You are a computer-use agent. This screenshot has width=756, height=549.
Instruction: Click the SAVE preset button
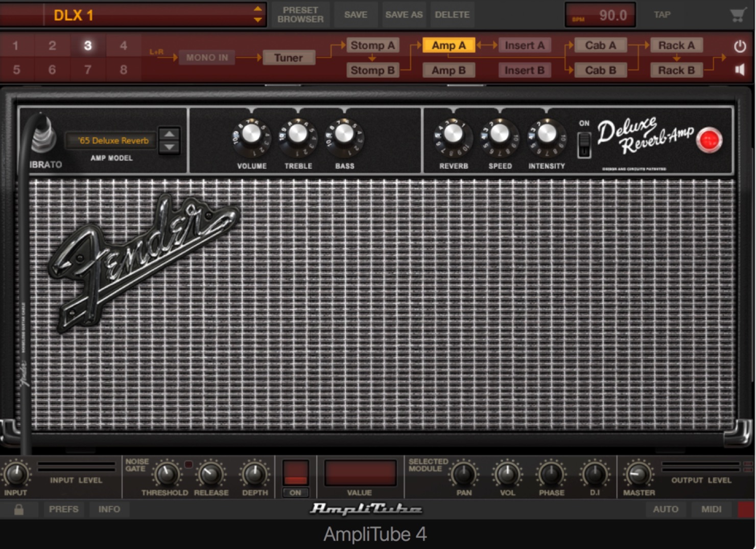356,15
